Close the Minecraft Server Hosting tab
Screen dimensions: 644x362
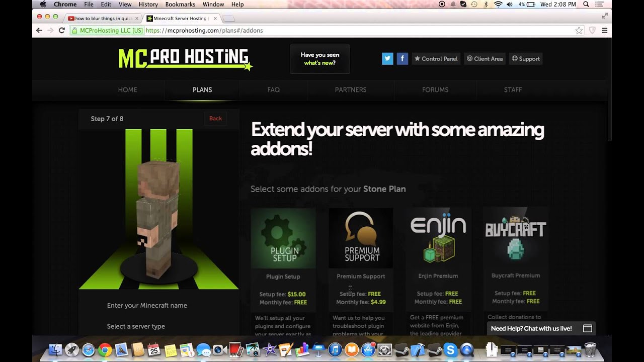point(215,19)
